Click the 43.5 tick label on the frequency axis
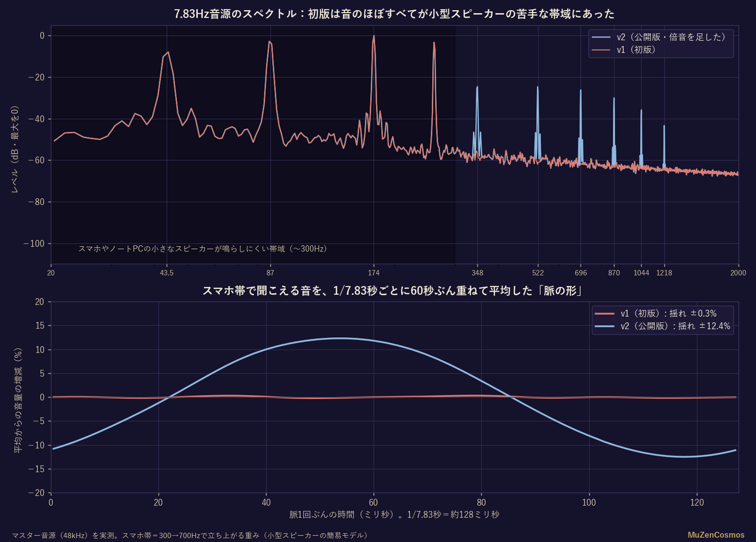Viewport: 756px width, 542px height. [167, 273]
